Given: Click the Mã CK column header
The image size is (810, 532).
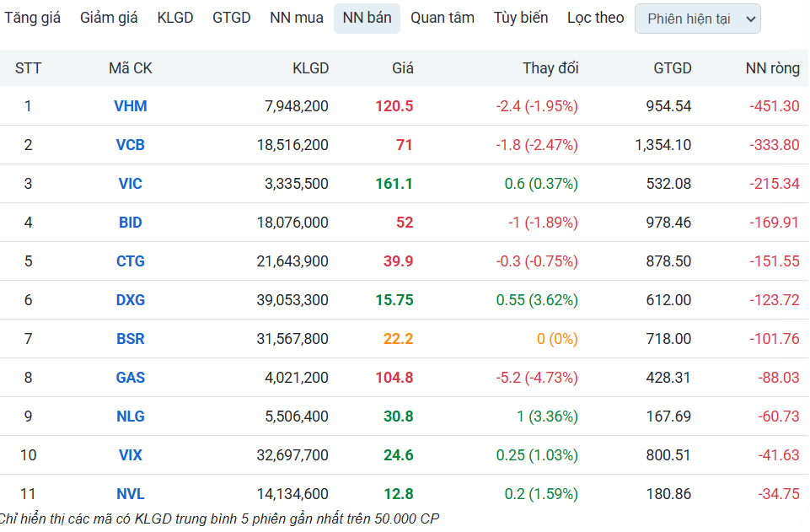Looking at the screenshot, I should click(131, 68).
